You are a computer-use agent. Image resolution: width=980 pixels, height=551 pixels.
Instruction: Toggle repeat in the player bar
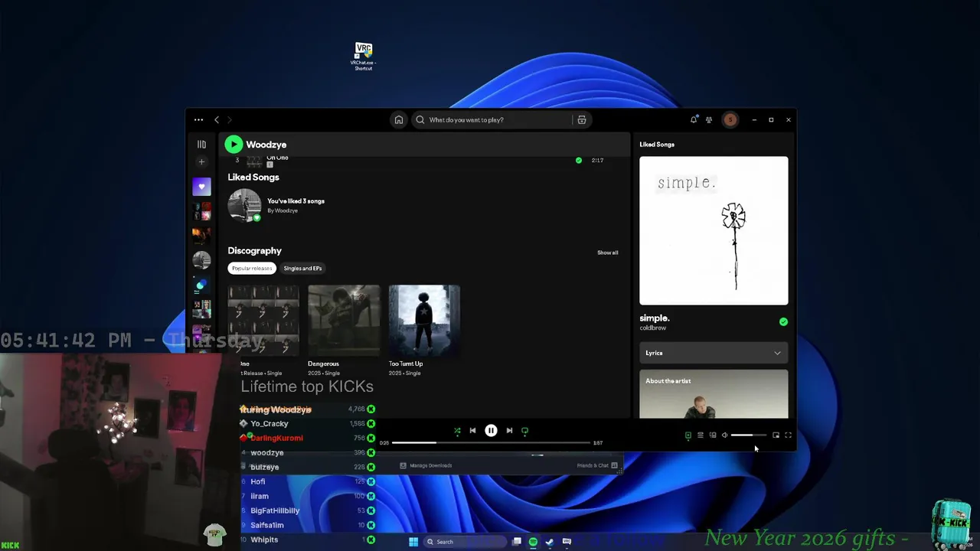click(x=524, y=431)
